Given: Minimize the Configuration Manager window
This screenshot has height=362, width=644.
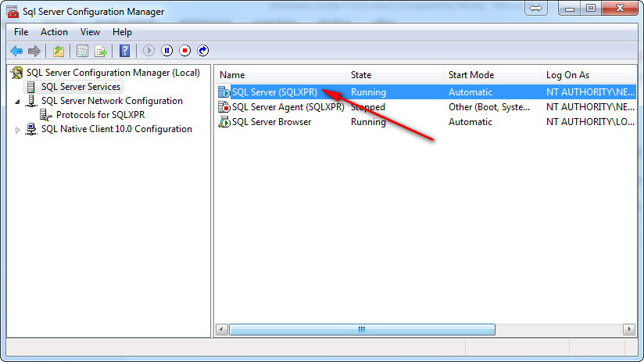Looking at the screenshot, I should pyautogui.click(x=569, y=9).
